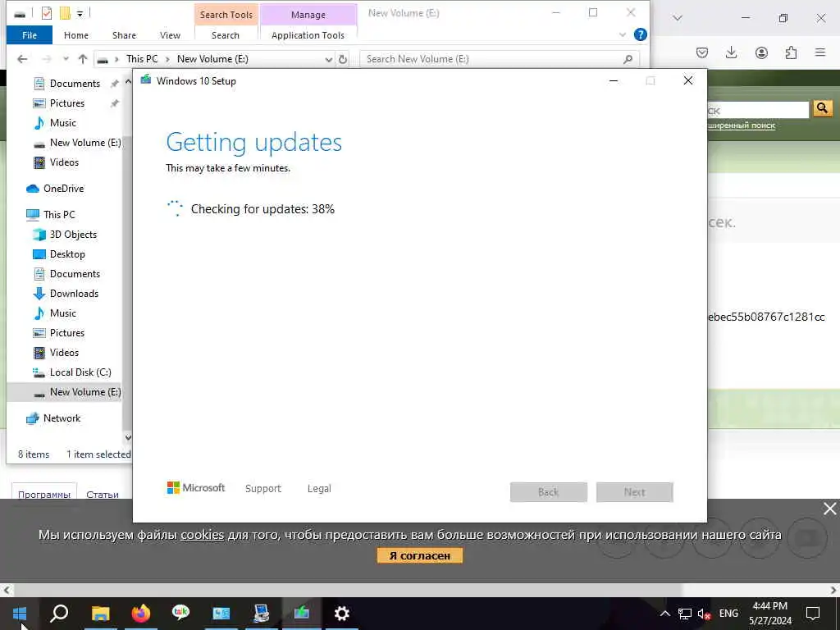Click the orange search button on website
Image resolution: width=840 pixels, height=630 pixels.
point(822,108)
